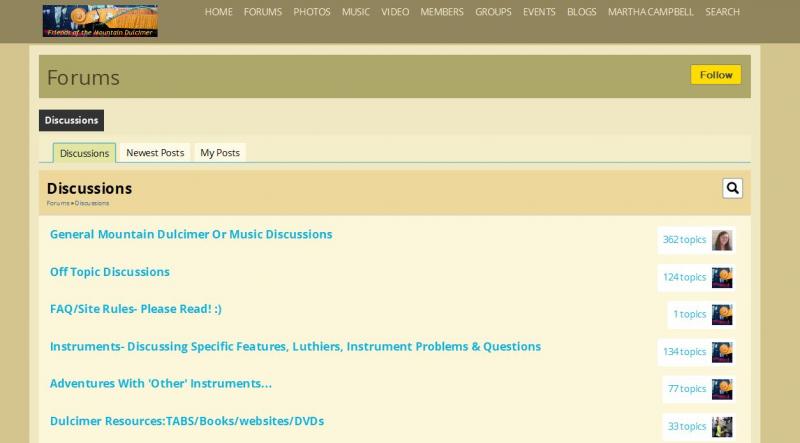Open BLOGS in top navigation

tap(582, 12)
